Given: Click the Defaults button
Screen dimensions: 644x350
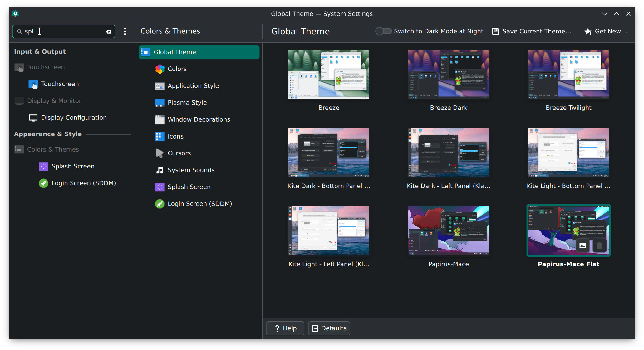Looking at the screenshot, I should tap(329, 328).
